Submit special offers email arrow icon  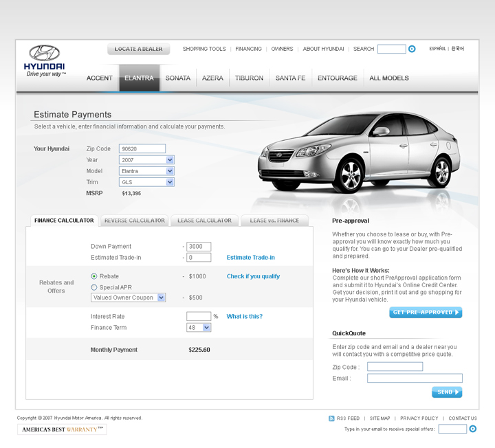point(472,429)
